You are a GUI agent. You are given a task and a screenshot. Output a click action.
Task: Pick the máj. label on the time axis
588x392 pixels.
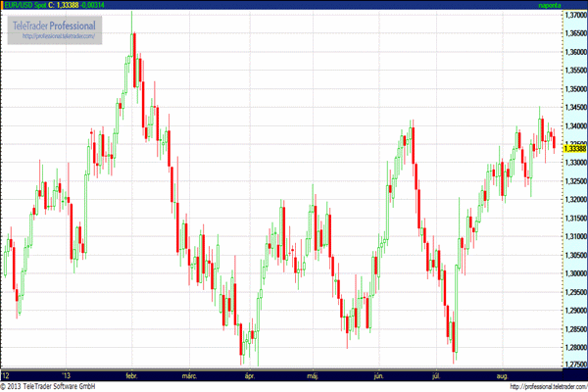click(314, 375)
